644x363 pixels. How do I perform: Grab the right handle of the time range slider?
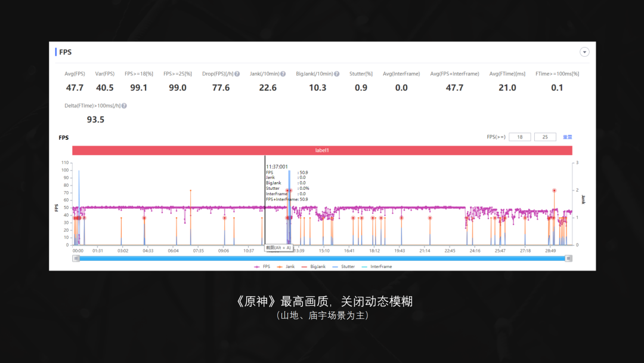568,258
